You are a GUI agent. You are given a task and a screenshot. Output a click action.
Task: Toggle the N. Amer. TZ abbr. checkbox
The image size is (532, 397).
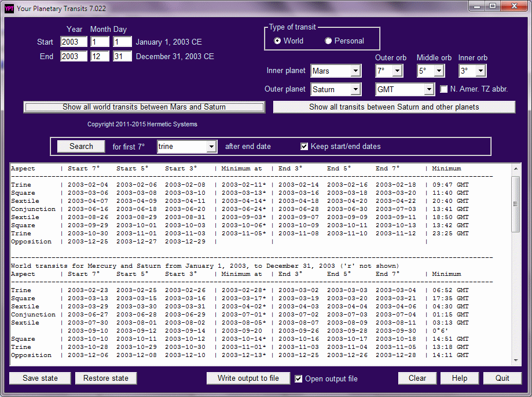pos(443,89)
